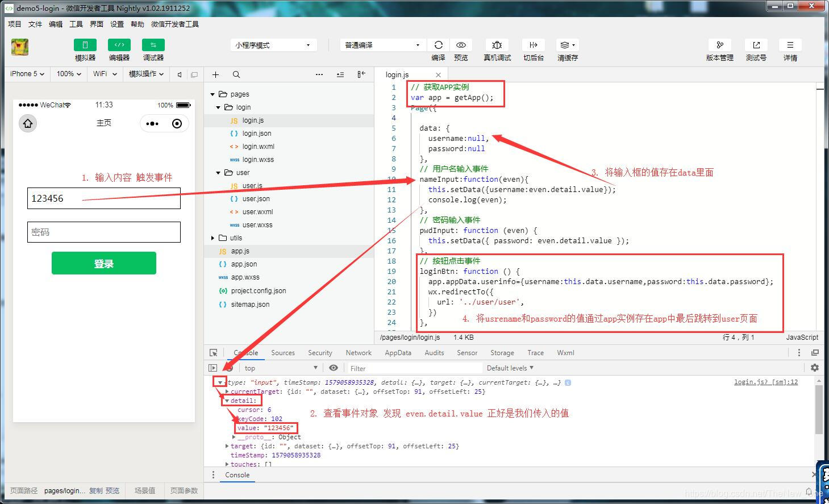Open devtools more options dots
The image size is (829, 504).
click(799, 353)
